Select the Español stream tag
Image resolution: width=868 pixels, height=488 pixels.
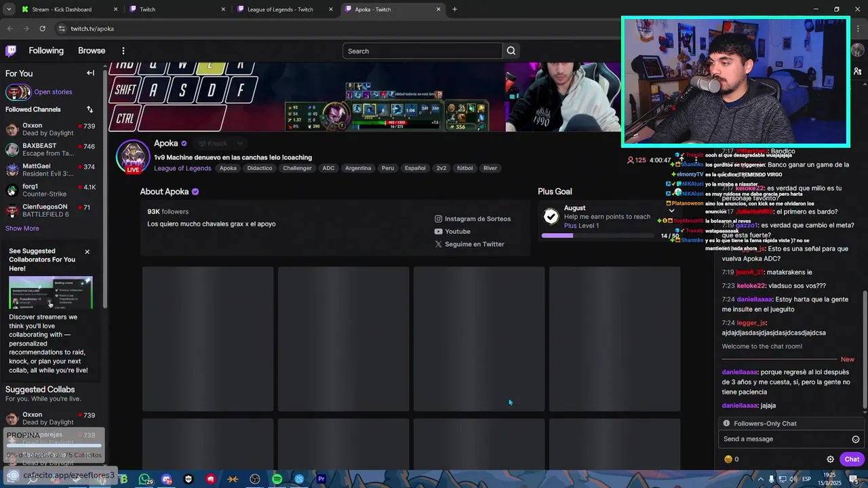(x=415, y=168)
